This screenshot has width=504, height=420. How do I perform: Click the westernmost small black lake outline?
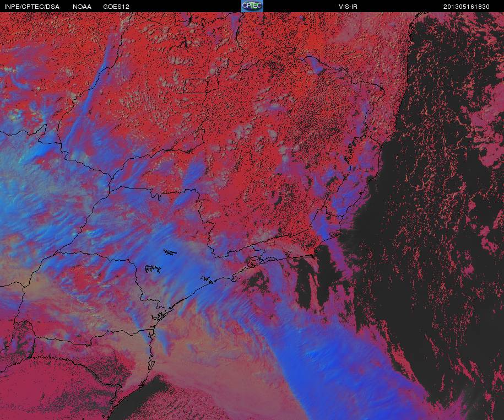tap(153, 269)
